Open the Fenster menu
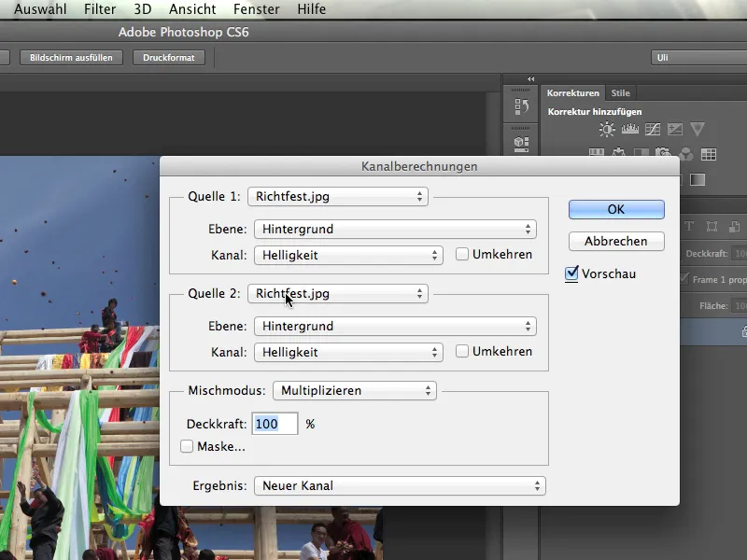Viewport: 747px width, 560px height. [x=256, y=9]
